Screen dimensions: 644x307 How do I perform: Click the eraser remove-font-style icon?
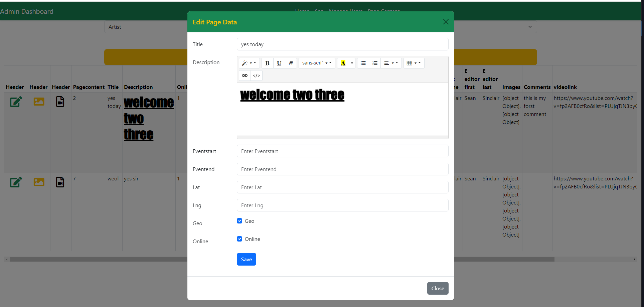click(291, 63)
